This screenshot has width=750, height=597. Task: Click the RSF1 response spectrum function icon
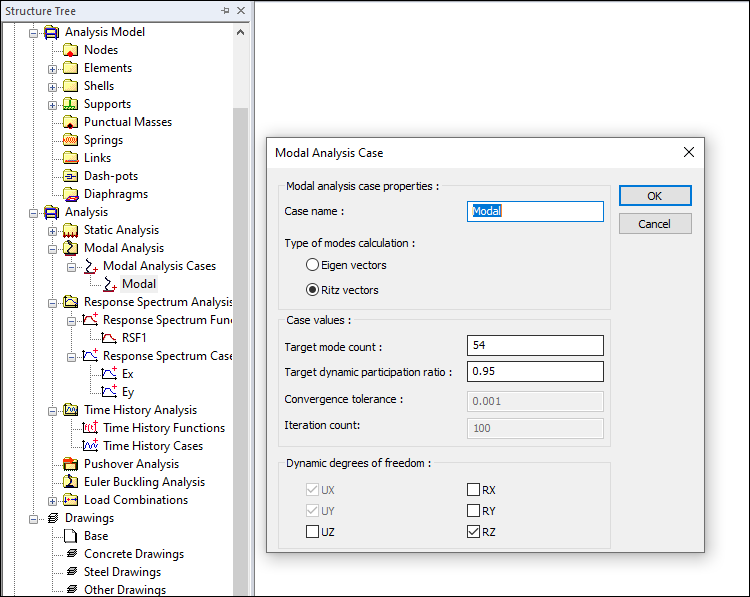tap(109, 338)
